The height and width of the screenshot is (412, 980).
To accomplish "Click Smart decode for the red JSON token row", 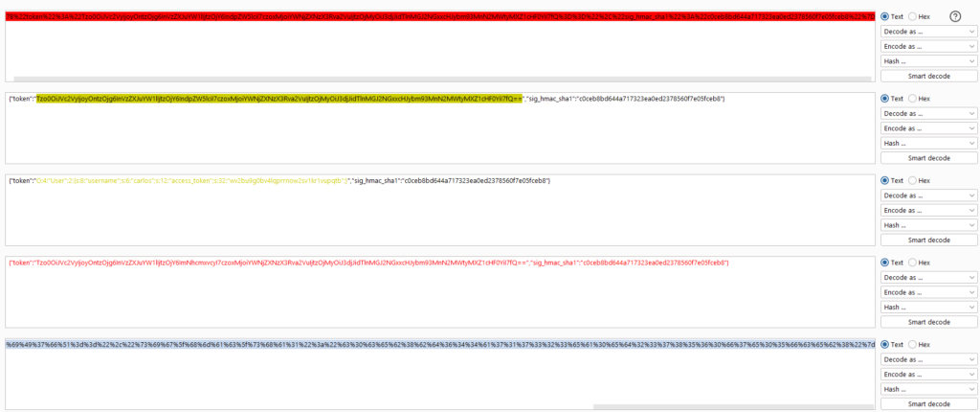I will 928,322.
